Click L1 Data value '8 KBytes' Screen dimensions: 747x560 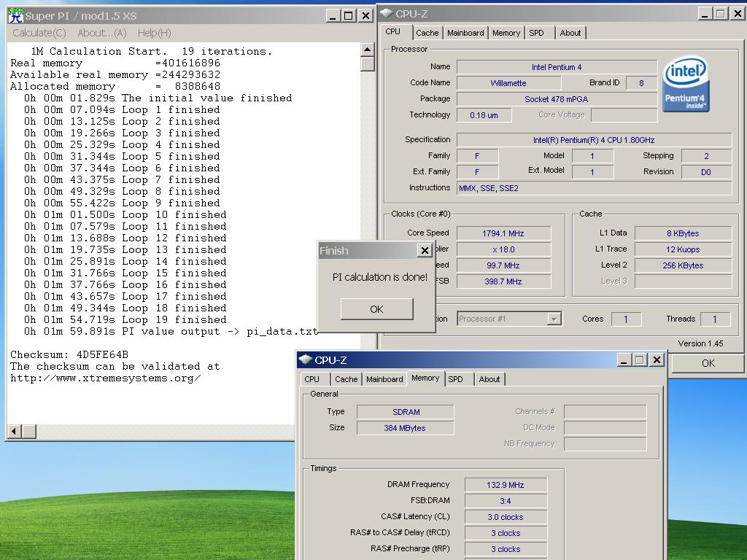683,233
